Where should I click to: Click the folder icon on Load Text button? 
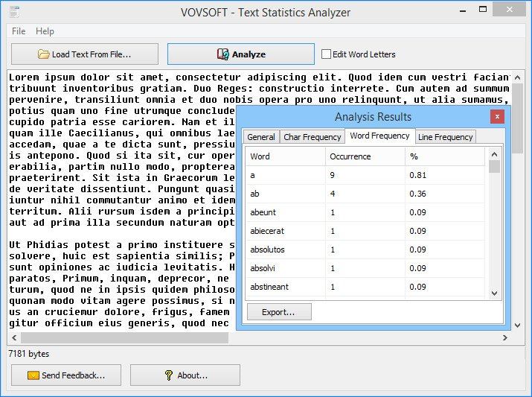pos(43,54)
